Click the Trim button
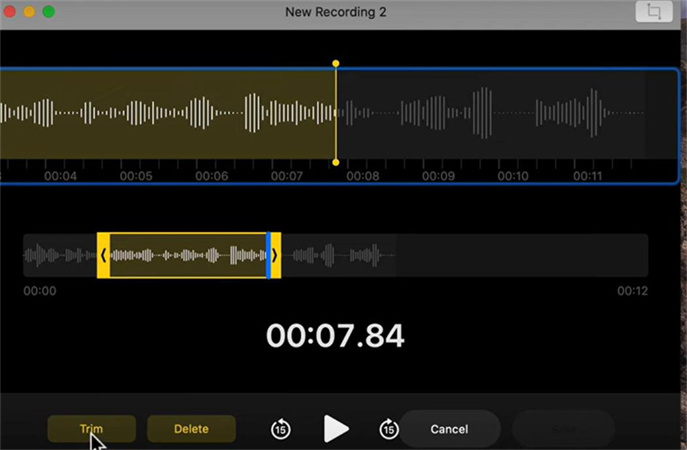The width and height of the screenshot is (687, 450). pos(91,429)
